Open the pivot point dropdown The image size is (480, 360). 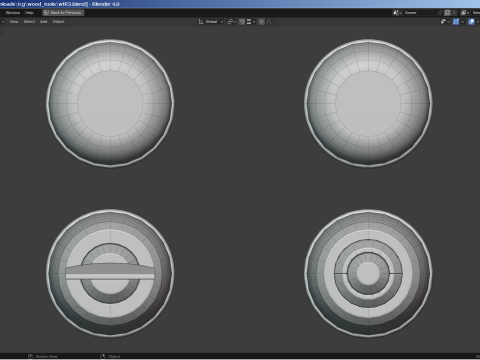[231, 22]
